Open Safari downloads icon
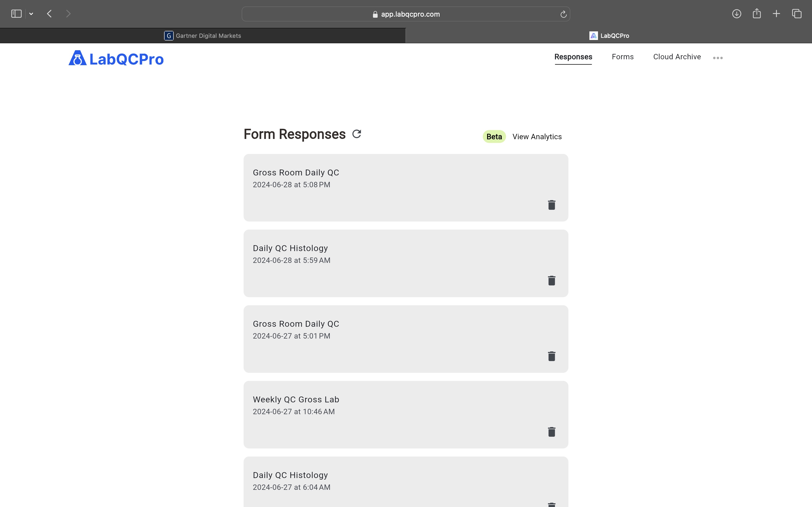Image resolution: width=812 pixels, height=507 pixels. pos(736,14)
